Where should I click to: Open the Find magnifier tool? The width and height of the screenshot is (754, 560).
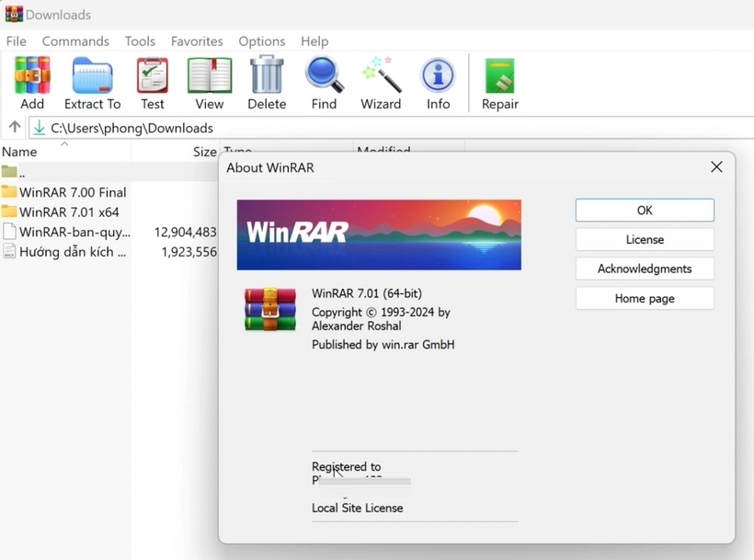[324, 83]
